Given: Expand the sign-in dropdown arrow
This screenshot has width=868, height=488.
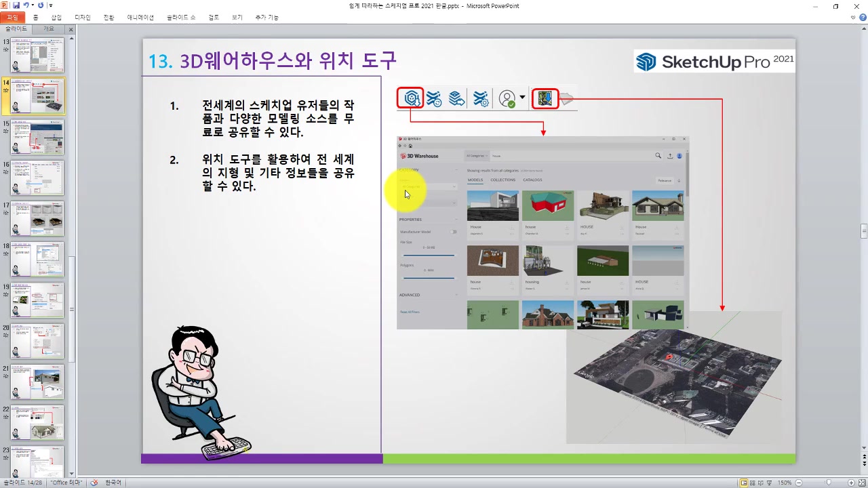Looking at the screenshot, I should [x=522, y=97].
